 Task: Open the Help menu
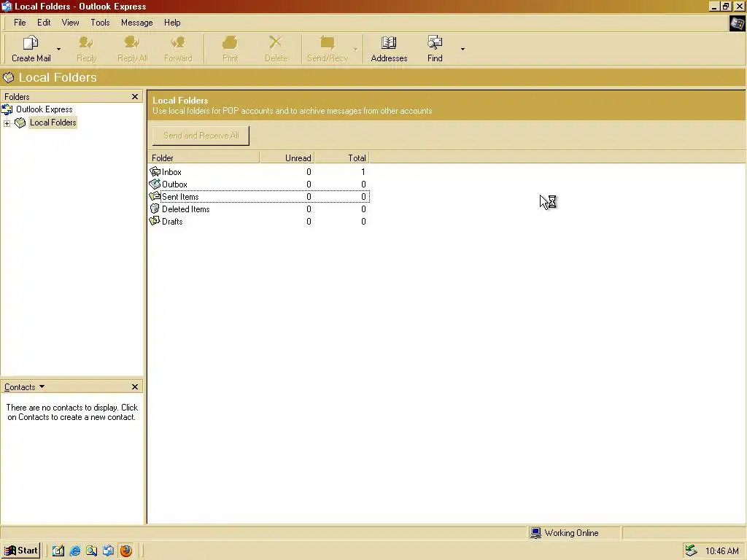172,23
